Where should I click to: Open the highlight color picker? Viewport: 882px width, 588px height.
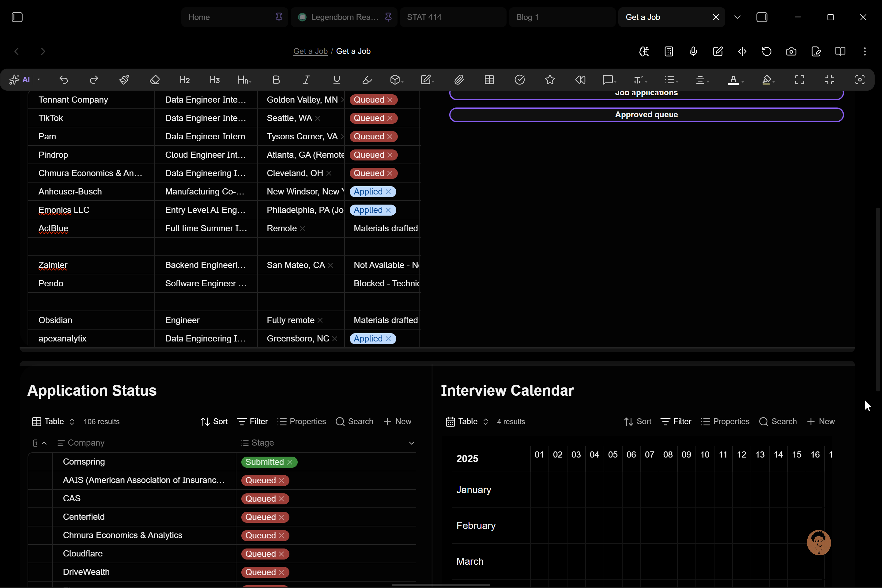(x=768, y=80)
